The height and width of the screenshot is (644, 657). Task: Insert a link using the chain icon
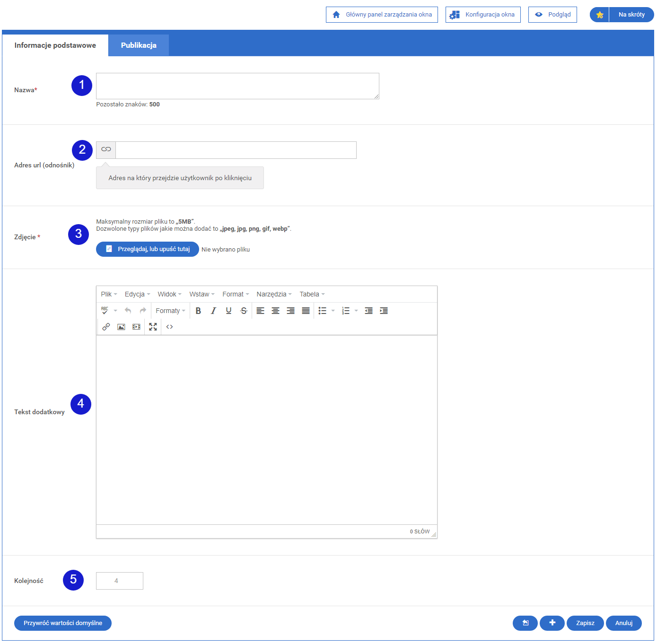(106, 327)
